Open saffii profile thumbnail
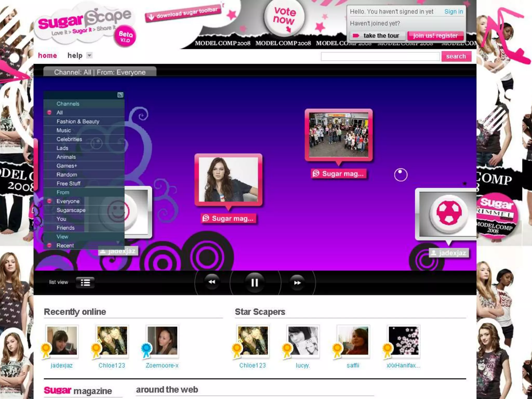 pos(353,341)
